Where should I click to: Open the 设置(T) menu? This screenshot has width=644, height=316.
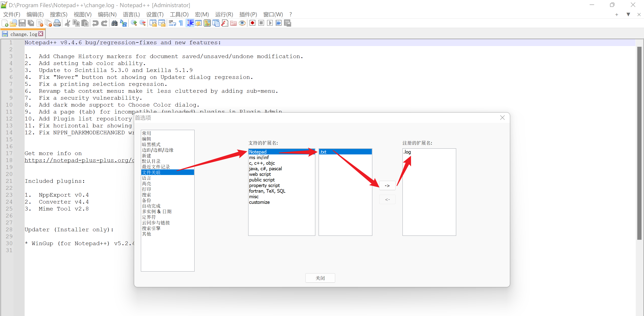155,15
